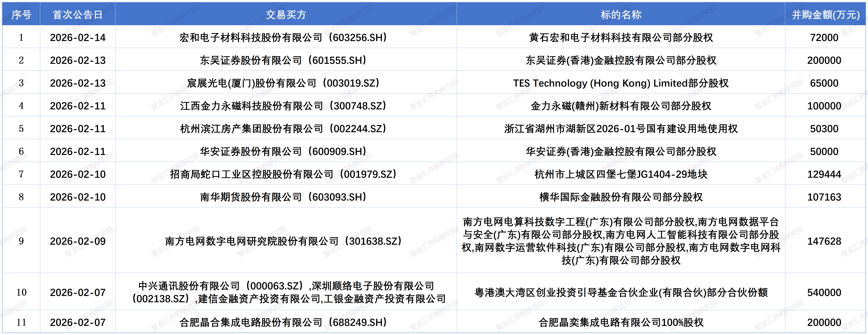Select the 粤港澳大湾区创业投资引导基金 target cell
Screen dimensions: 868x335
click(x=621, y=292)
